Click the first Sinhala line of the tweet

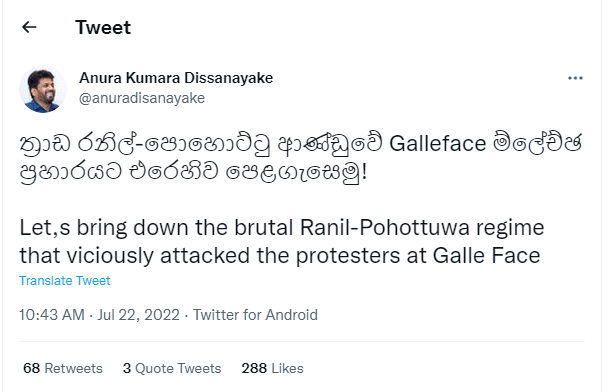301,143
